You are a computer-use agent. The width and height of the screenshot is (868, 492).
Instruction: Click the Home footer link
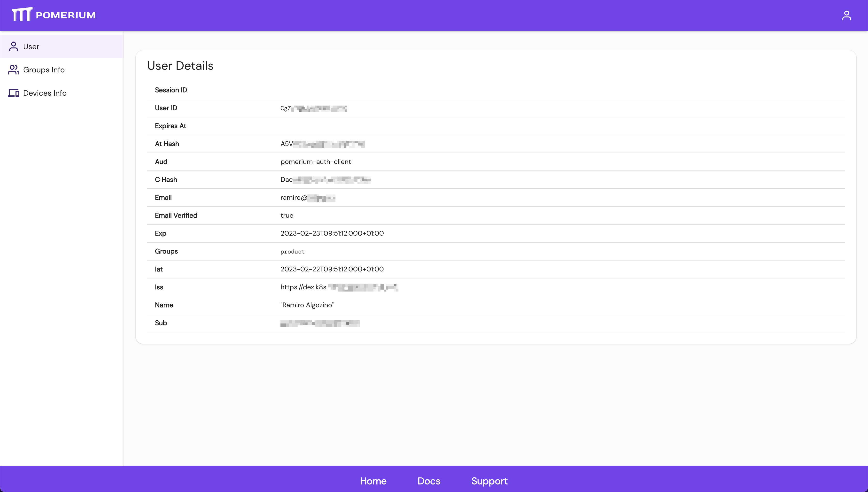point(373,481)
